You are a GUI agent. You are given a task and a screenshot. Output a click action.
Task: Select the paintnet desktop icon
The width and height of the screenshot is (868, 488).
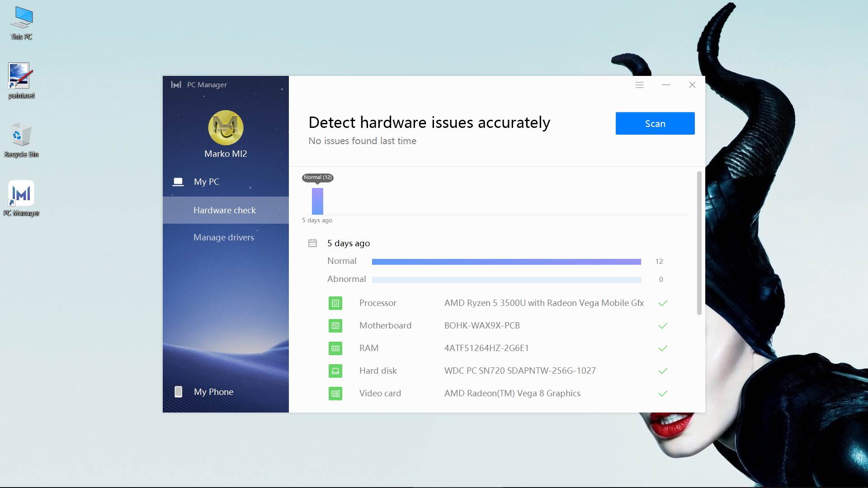pyautogui.click(x=19, y=76)
